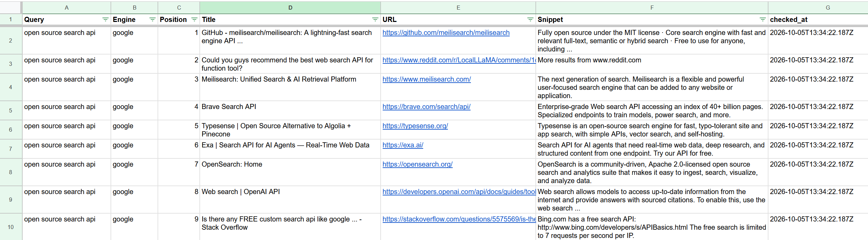Image resolution: width=868 pixels, height=240 pixels.
Task: Select the 'Brave Search API' title cell
Action: (x=290, y=110)
